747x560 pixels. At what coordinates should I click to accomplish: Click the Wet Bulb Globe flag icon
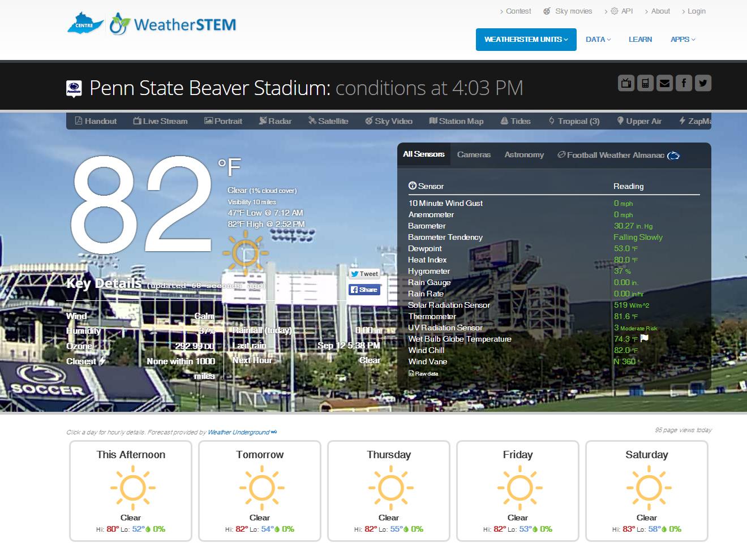pos(644,338)
